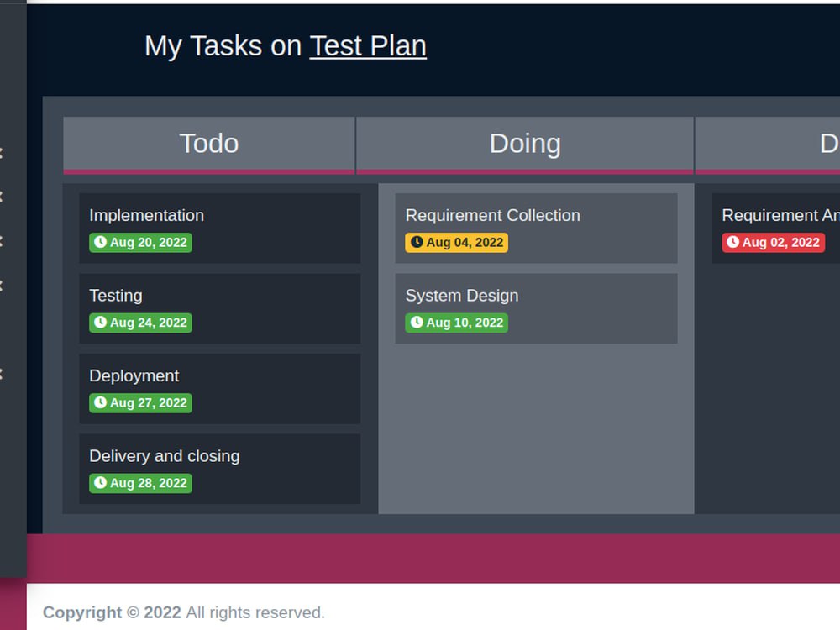Screen dimensions: 840x630
Task: Click the clock icon beside Aug 28, 2022
Action: [100, 483]
